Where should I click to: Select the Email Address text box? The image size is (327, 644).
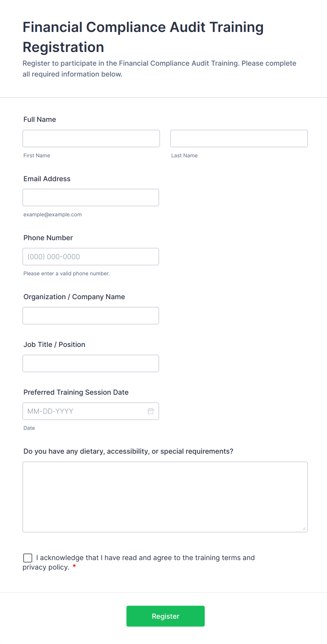(x=91, y=198)
